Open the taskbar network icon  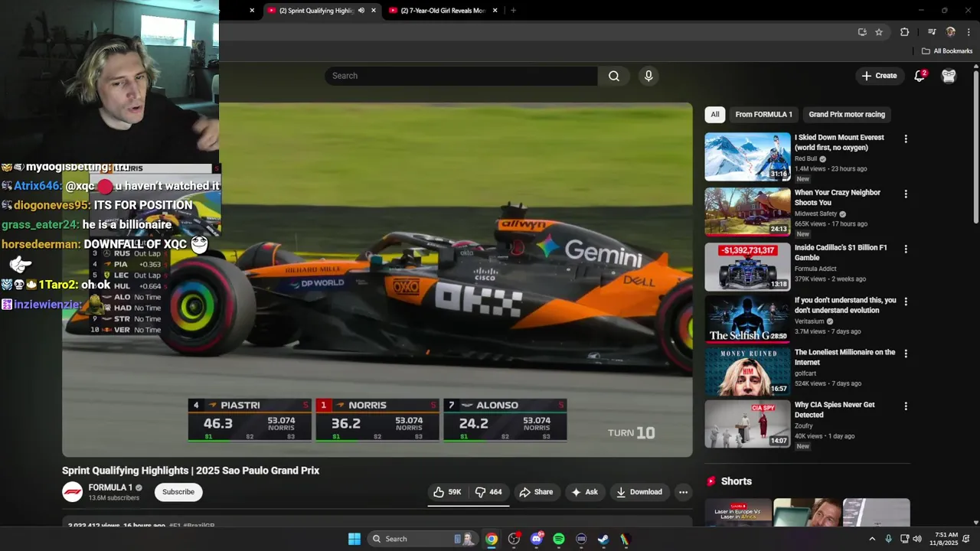[904, 539]
